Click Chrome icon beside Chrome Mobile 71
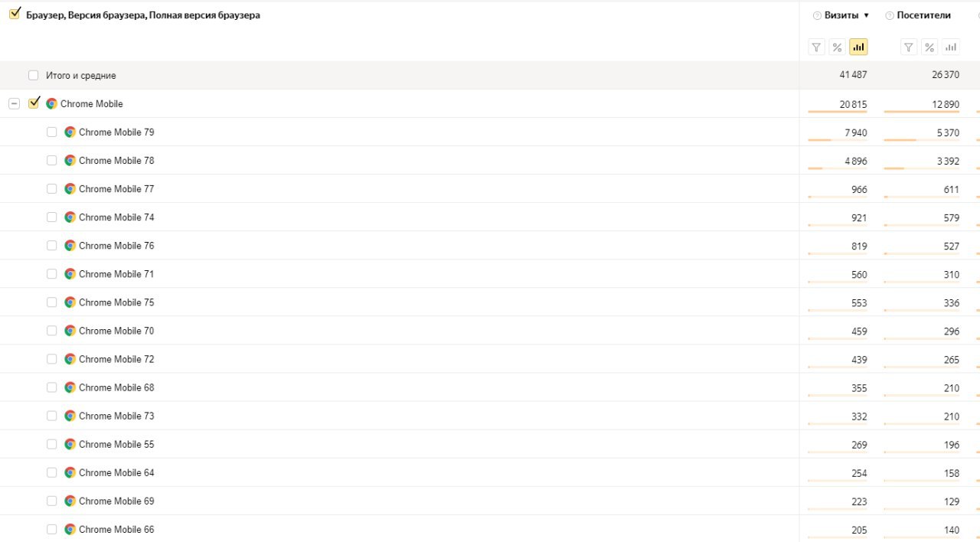980x542 pixels. tap(70, 273)
